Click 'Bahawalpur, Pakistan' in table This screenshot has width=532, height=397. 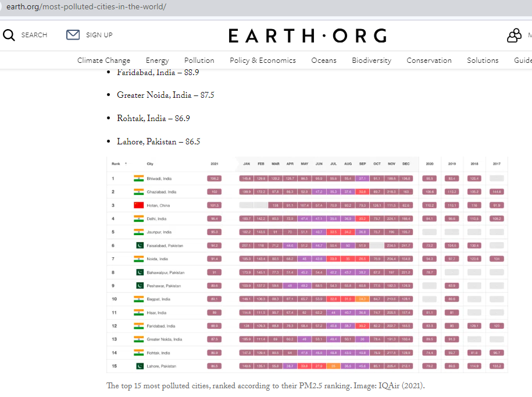click(x=166, y=272)
